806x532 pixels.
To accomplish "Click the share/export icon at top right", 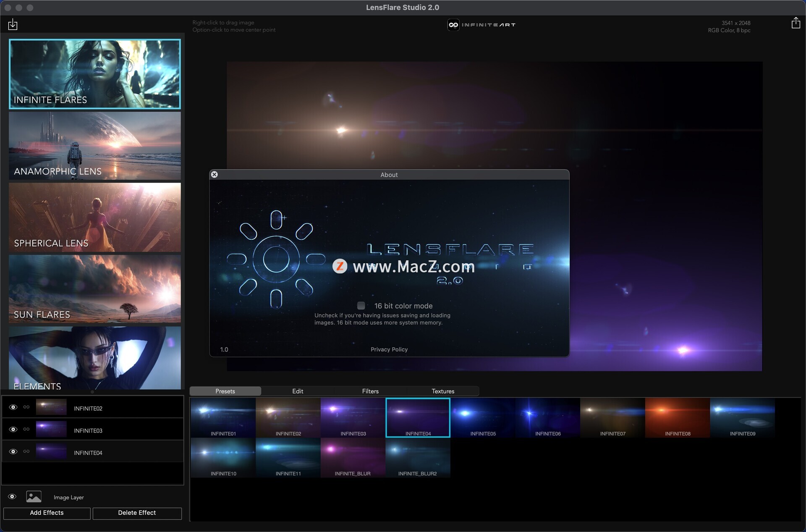I will 796,23.
